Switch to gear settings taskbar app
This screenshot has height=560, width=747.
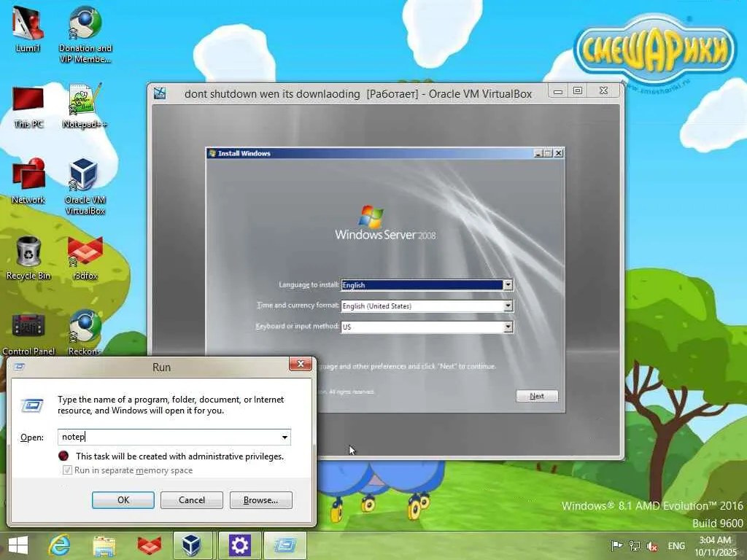click(239, 545)
